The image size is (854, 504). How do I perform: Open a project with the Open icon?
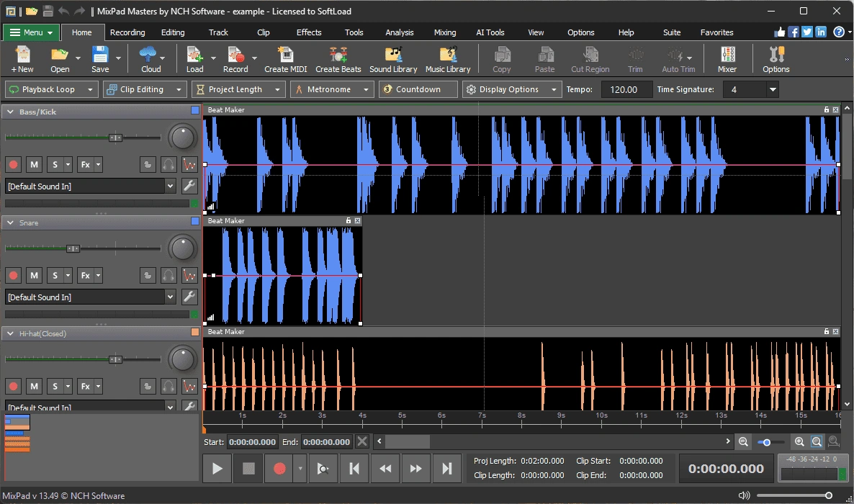(59, 59)
